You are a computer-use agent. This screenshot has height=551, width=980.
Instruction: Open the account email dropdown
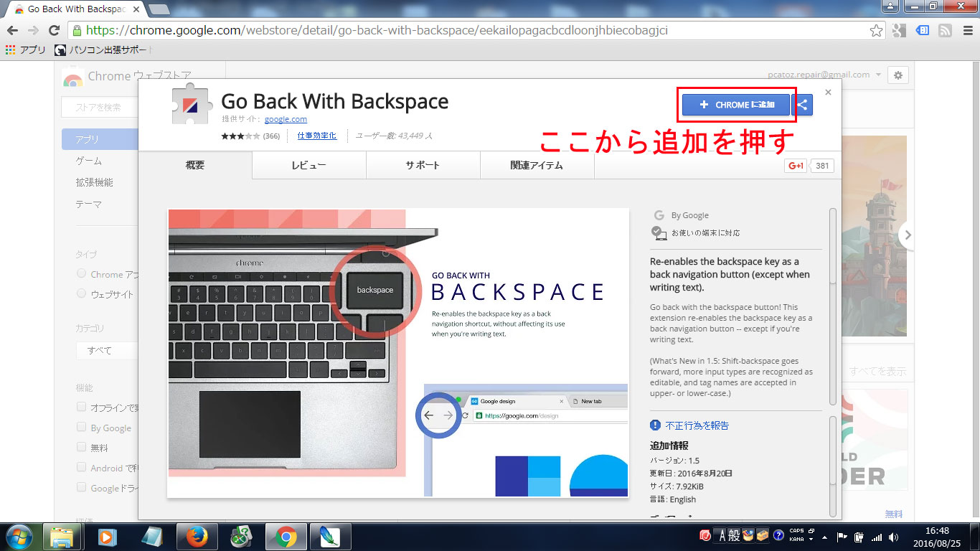tap(823, 75)
